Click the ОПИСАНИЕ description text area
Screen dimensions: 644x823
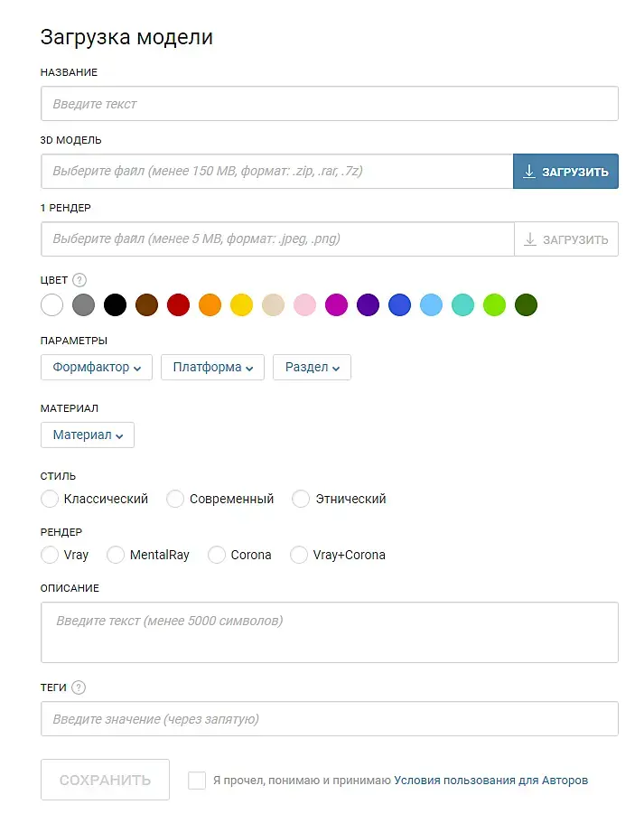click(x=329, y=632)
